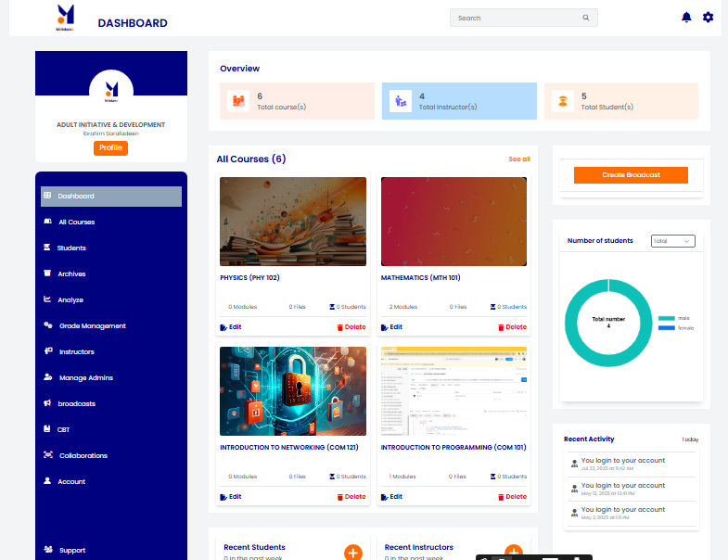Image resolution: width=728 pixels, height=560 pixels.
Task: Open the Total dropdown in Number of students
Action: (672, 241)
